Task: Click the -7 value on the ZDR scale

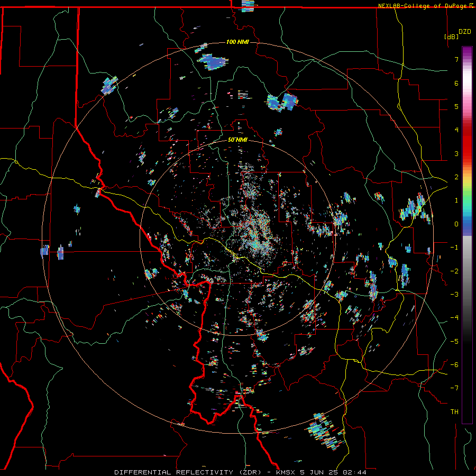Action: 454,388
